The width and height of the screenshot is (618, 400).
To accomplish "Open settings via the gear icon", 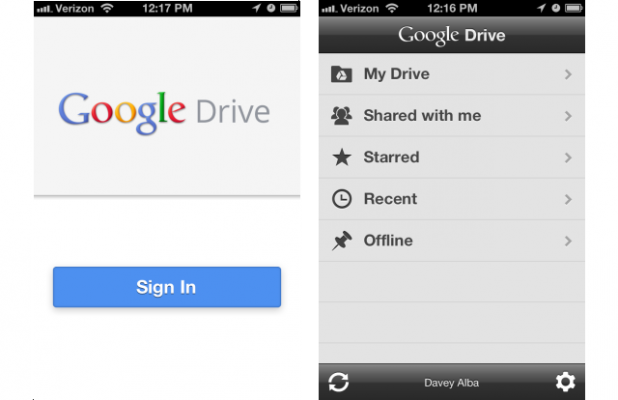I will 565,382.
